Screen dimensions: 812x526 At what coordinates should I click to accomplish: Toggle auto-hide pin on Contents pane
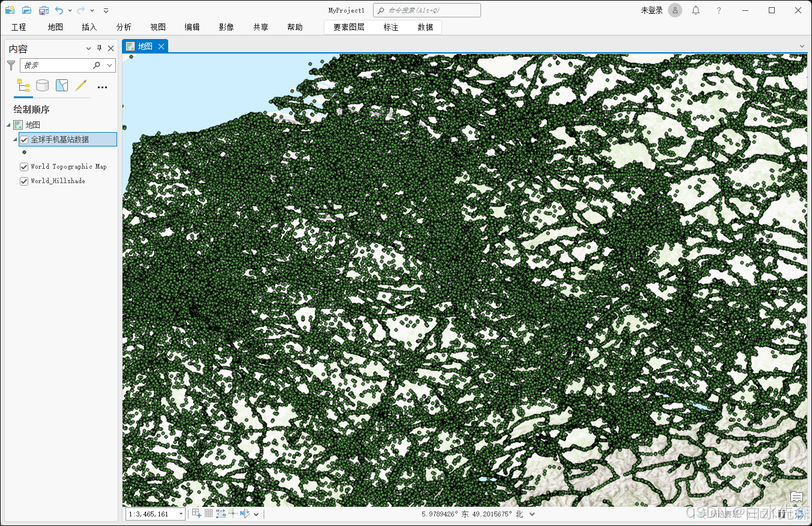[x=100, y=49]
